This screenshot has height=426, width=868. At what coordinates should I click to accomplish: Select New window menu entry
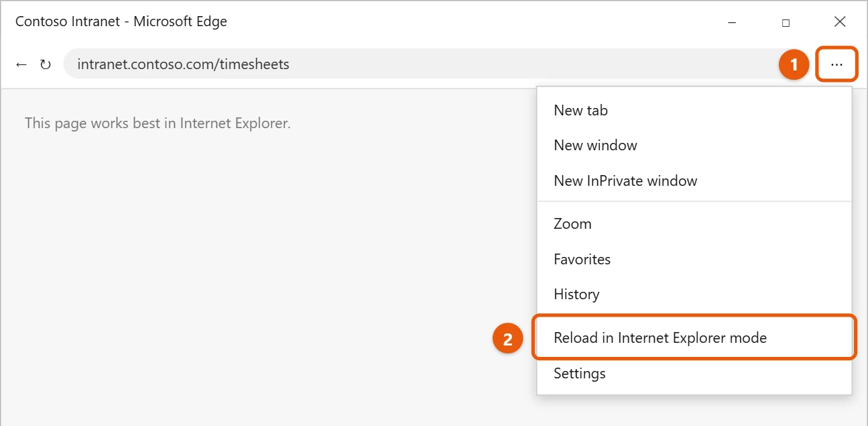(694, 146)
